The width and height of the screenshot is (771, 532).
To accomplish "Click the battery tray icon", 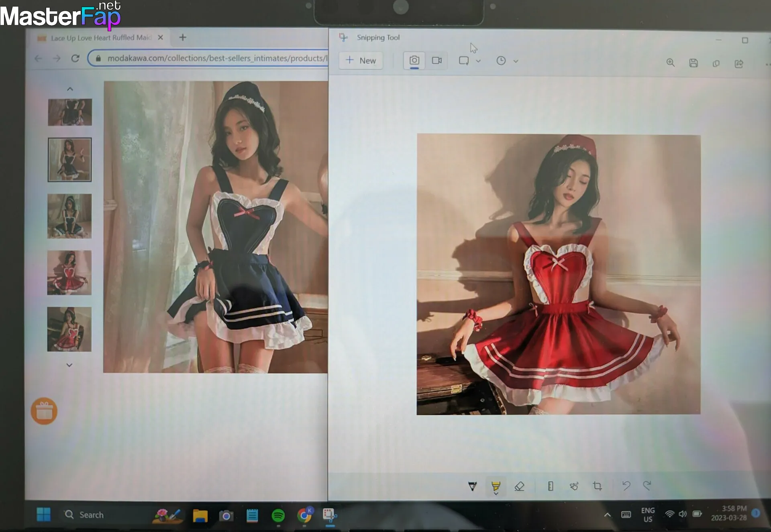I will tap(697, 514).
